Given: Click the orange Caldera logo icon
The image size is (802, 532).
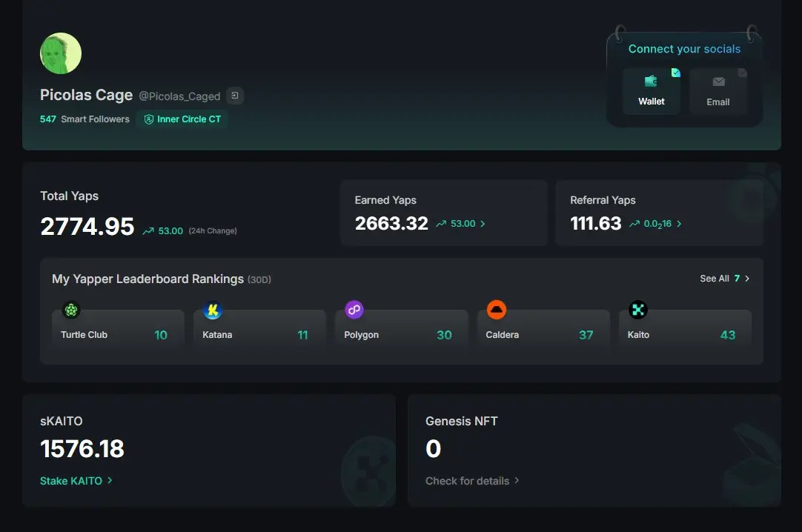Looking at the screenshot, I should click(x=496, y=310).
